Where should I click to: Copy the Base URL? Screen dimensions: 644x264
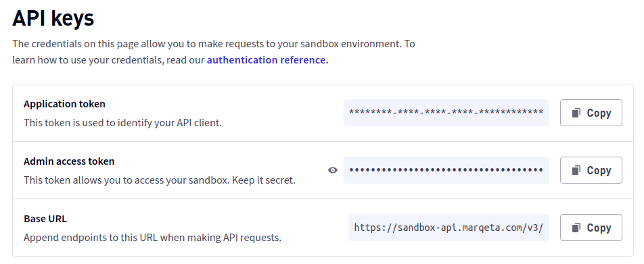(591, 228)
